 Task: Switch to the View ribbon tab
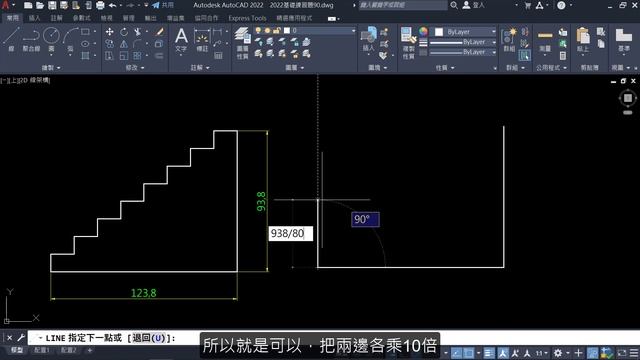pos(106,18)
